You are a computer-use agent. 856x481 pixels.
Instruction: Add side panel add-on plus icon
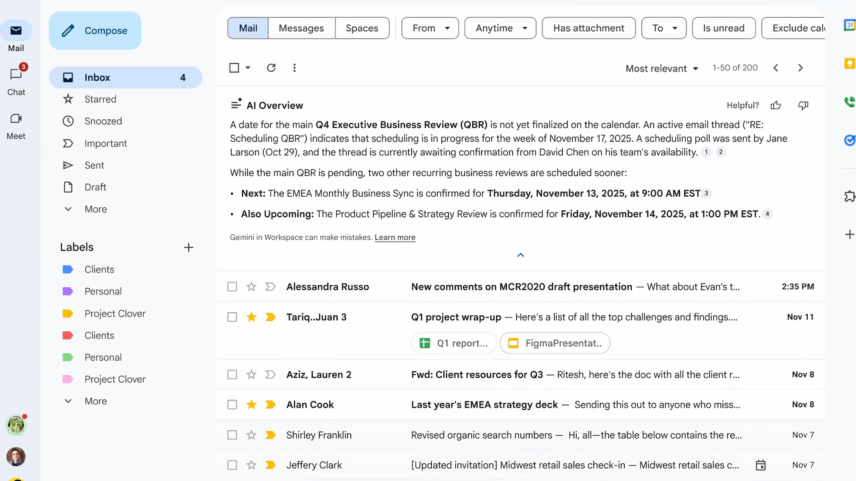849,234
